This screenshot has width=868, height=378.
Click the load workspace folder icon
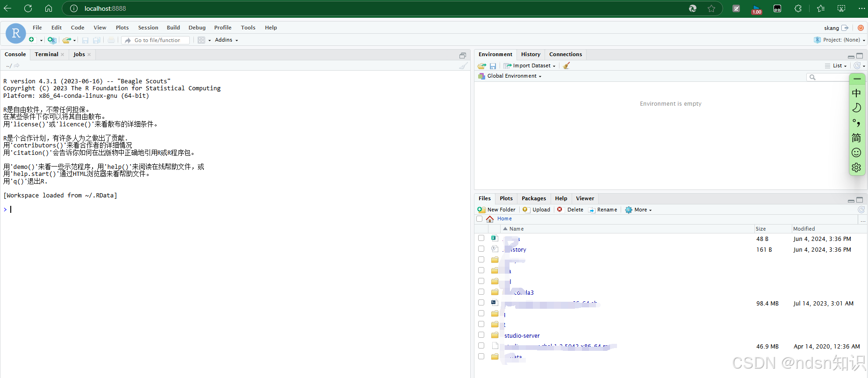[482, 66]
